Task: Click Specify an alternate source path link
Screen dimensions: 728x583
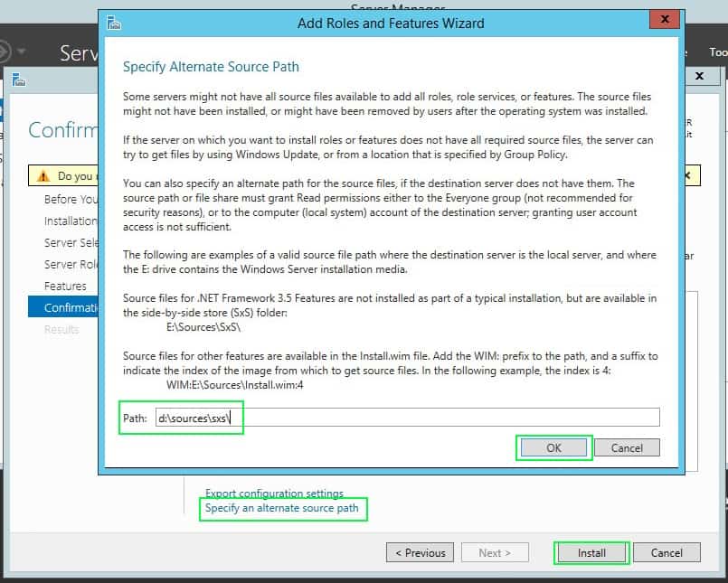Action: [281, 509]
